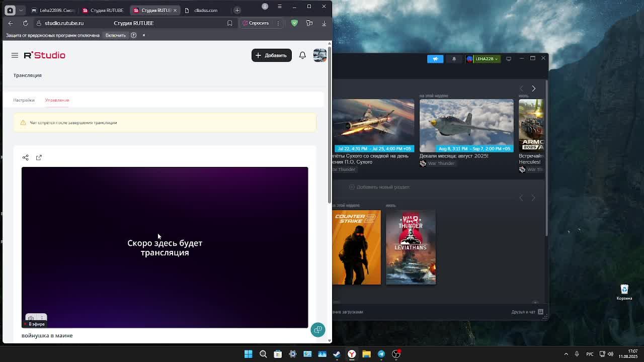Click the browser profile avatar in title bar
The image size is (644, 362).
(x=265, y=7)
